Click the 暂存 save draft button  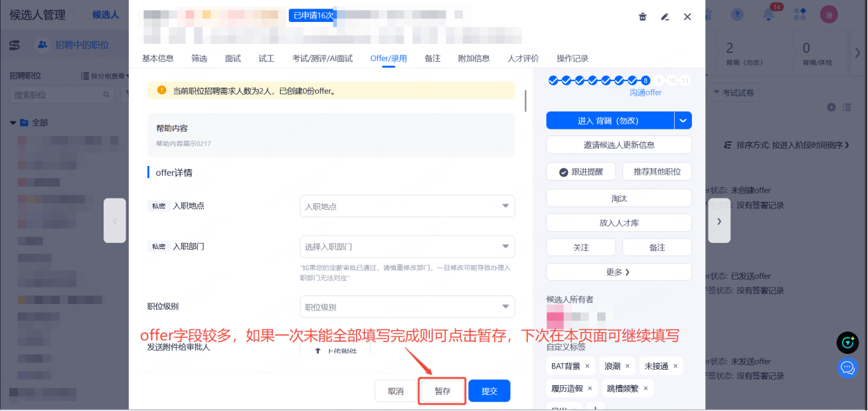(442, 391)
